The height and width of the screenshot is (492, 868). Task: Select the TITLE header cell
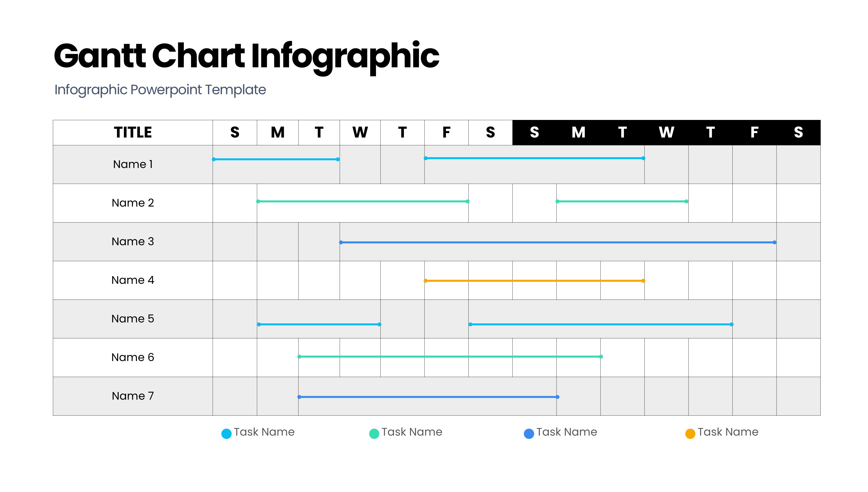[133, 132]
